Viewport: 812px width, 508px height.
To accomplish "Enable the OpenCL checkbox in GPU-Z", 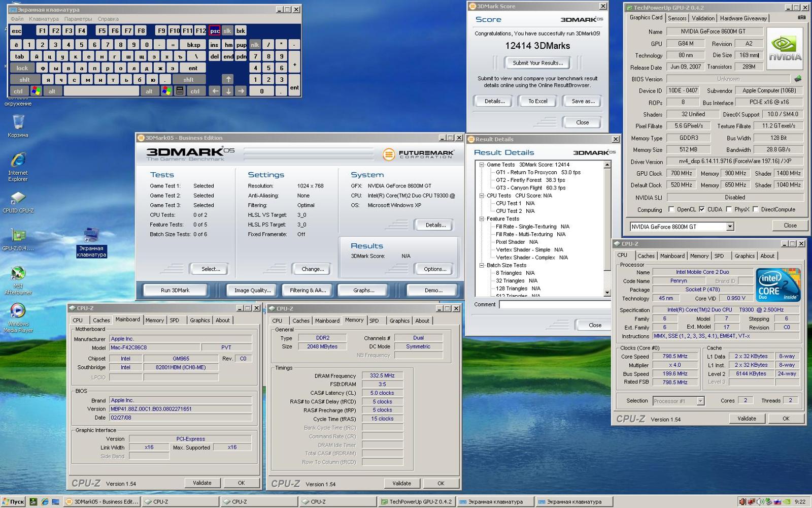I will coord(671,209).
